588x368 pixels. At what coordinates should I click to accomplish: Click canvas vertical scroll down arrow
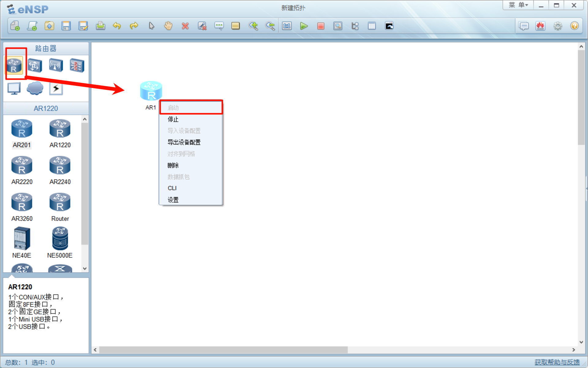coord(581,342)
